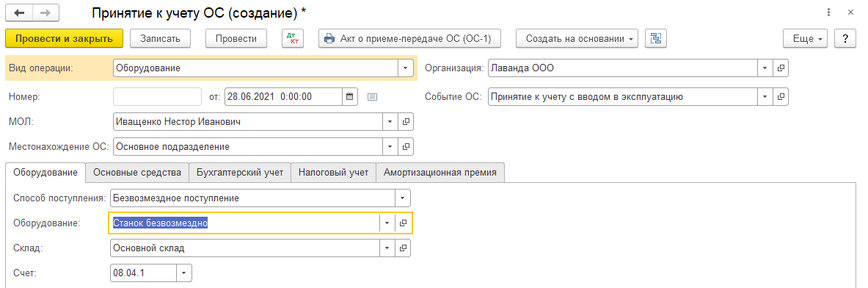
Task: Open Создать на основании menu
Action: pyautogui.click(x=577, y=38)
